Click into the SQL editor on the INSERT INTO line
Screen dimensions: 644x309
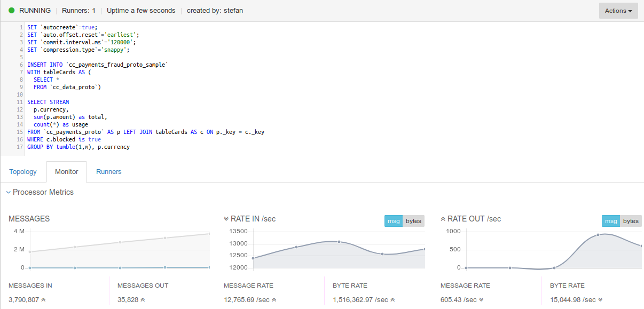[x=98, y=65]
